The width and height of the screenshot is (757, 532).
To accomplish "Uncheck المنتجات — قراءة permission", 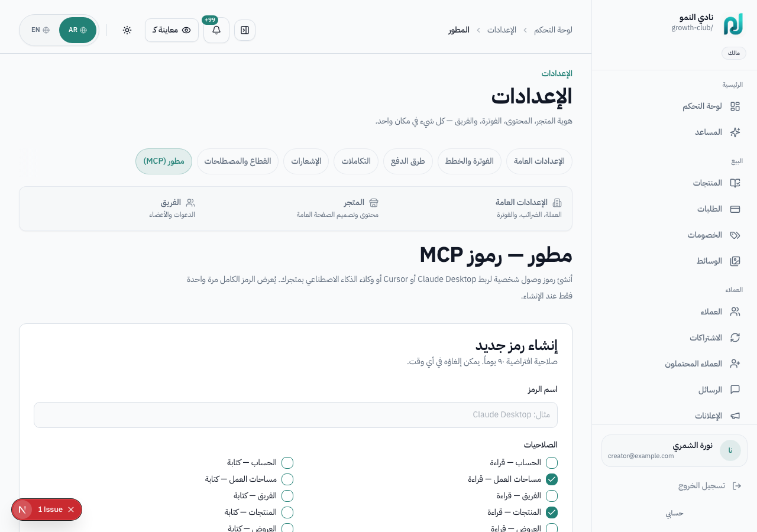I will click(552, 512).
